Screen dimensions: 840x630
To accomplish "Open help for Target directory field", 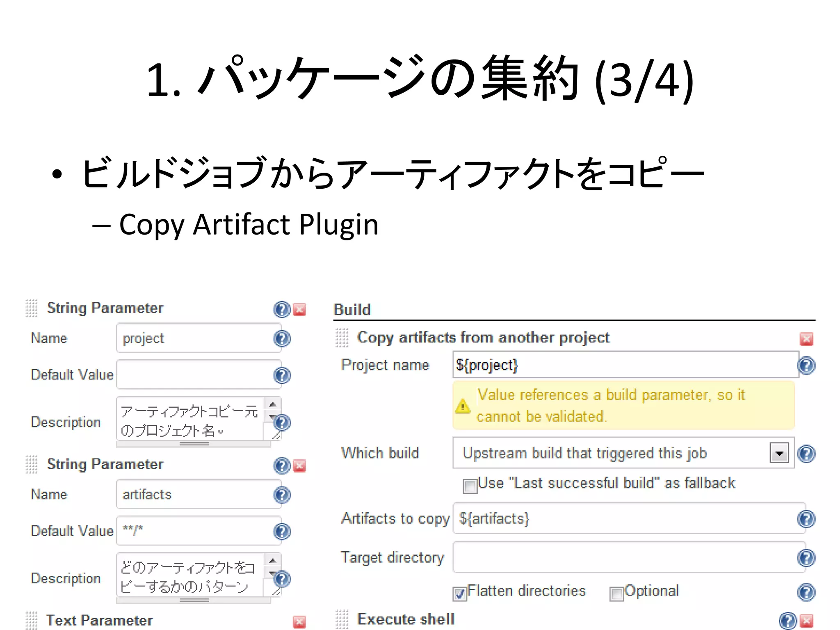I will pyautogui.click(x=806, y=558).
